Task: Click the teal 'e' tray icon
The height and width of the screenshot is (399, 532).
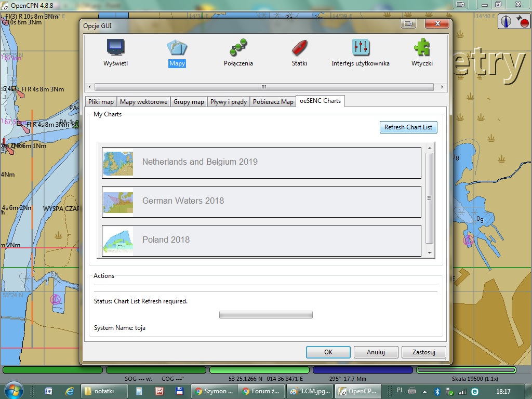Action: [475, 392]
